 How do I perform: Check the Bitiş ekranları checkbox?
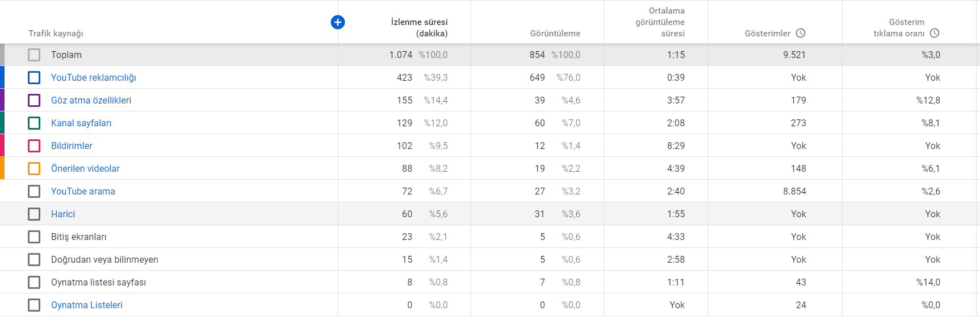pyautogui.click(x=34, y=237)
